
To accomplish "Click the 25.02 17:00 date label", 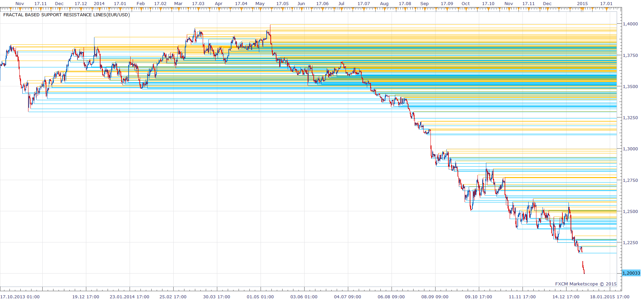I will click(173, 297).
